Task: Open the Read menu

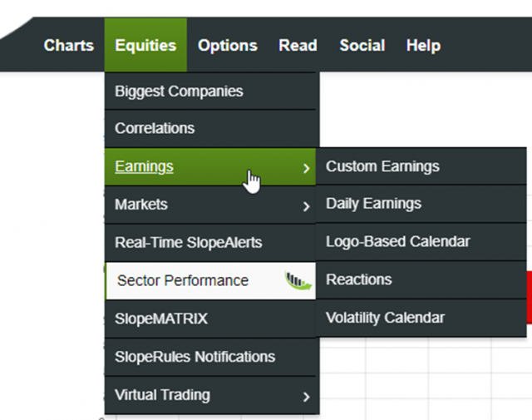Action: (x=298, y=46)
